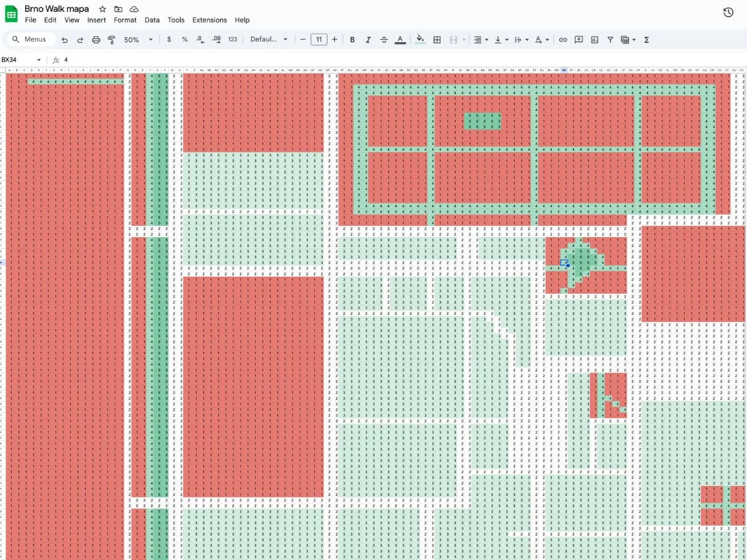Image resolution: width=747 pixels, height=560 pixels.
Task: Click the functions sigma icon
Action: pyautogui.click(x=646, y=40)
